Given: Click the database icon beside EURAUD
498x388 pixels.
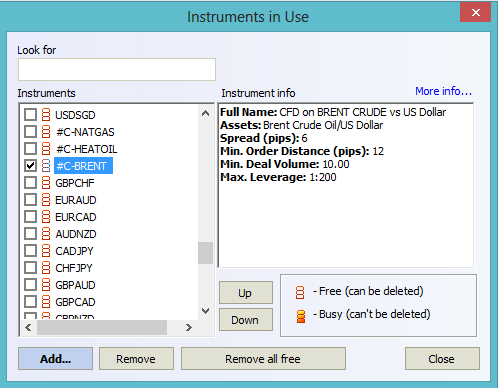Looking at the screenshot, I should pos(46,200).
